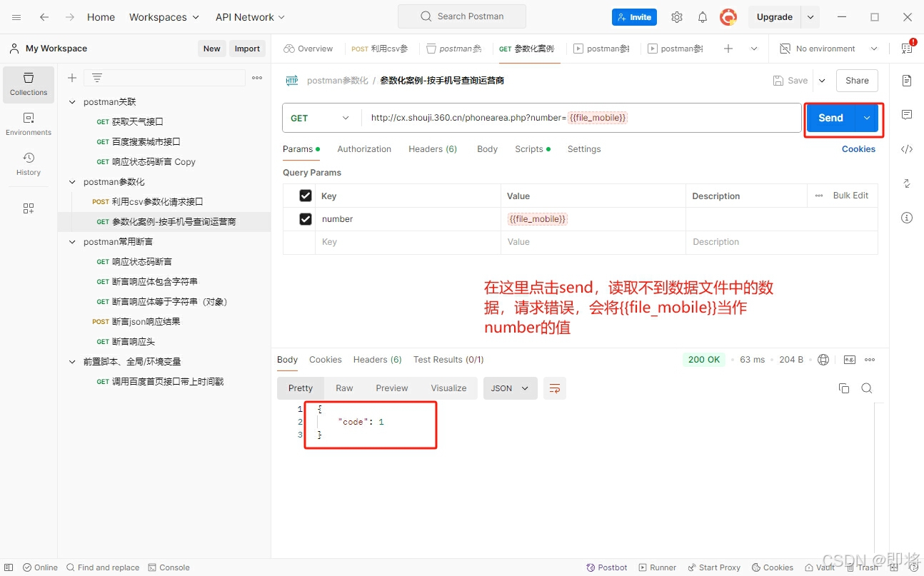Open the Workspaces dropdown
924x576 pixels.
pos(164,17)
